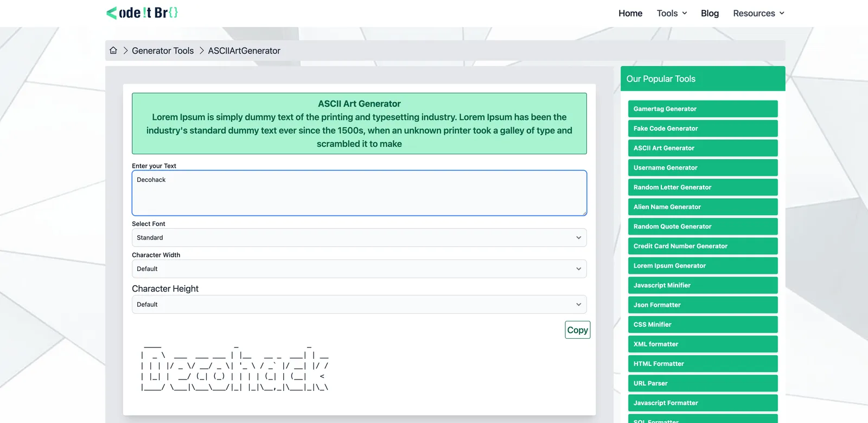Open Generator Tools breadcrumb link

[x=163, y=50]
